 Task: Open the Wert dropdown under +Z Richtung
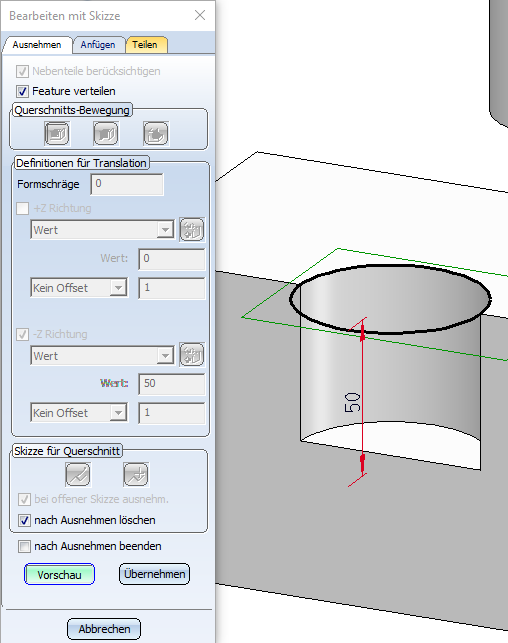[x=102, y=230]
